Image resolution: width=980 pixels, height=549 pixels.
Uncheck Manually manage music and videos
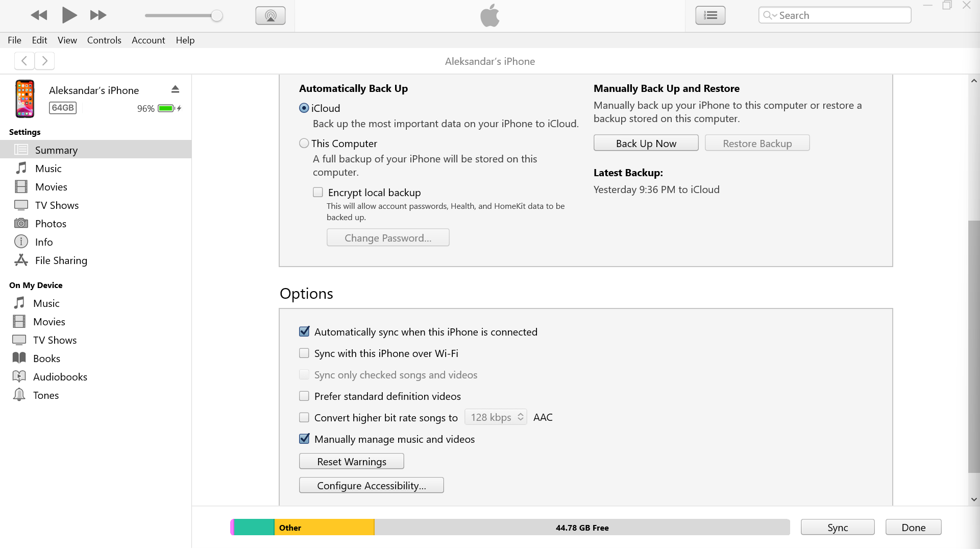click(x=304, y=439)
